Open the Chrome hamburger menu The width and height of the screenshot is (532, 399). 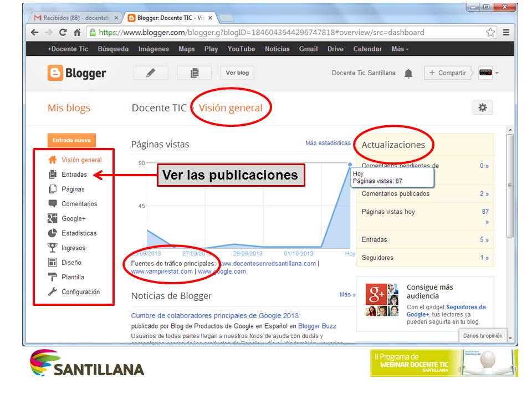(x=506, y=33)
